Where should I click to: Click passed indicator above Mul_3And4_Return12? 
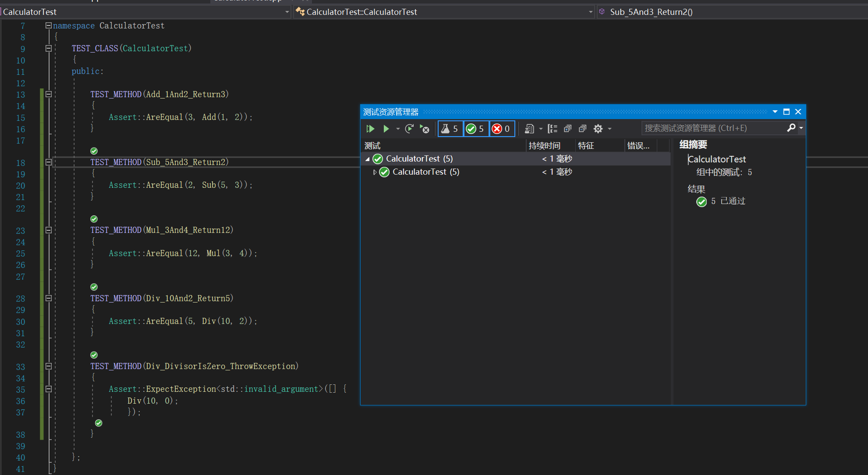click(x=94, y=219)
